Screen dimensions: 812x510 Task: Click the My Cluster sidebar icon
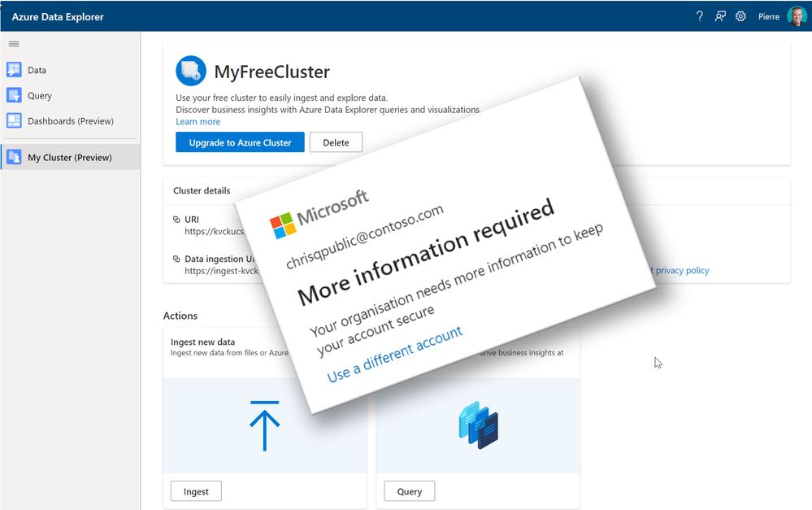point(14,157)
